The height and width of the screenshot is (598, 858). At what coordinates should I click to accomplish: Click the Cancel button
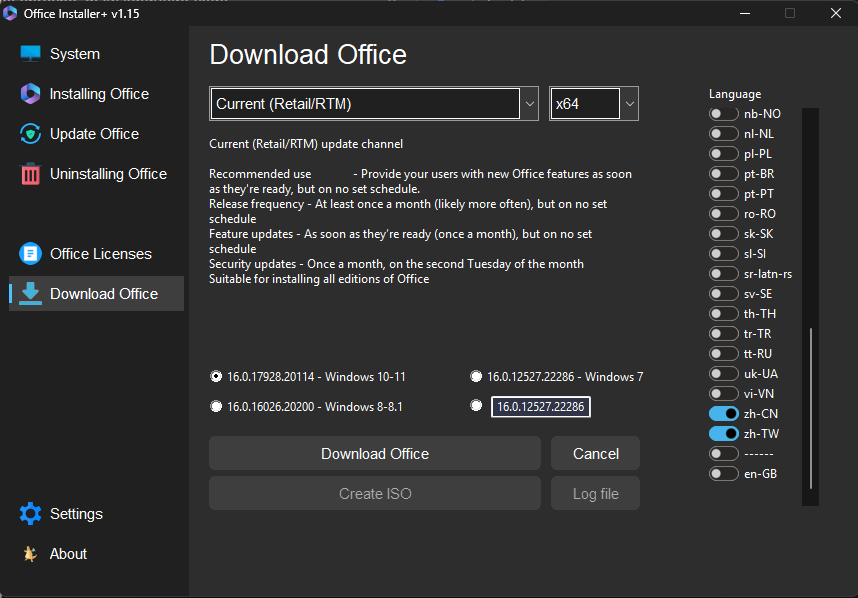click(595, 454)
